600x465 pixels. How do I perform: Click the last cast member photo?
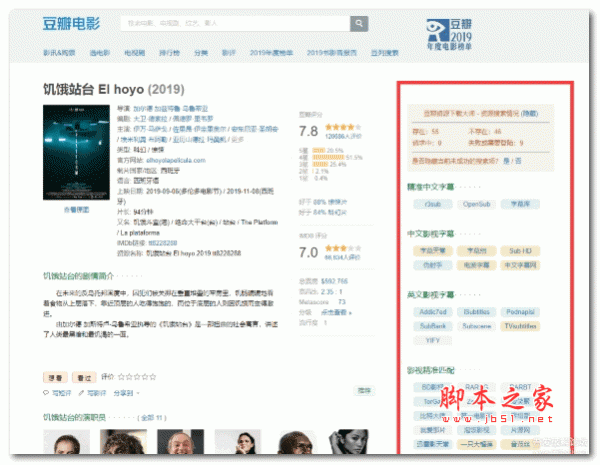click(349, 442)
